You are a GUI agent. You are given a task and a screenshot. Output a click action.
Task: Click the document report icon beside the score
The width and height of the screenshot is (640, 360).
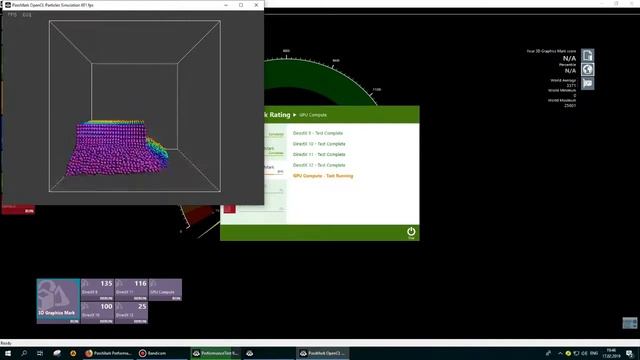pos(587,55)
